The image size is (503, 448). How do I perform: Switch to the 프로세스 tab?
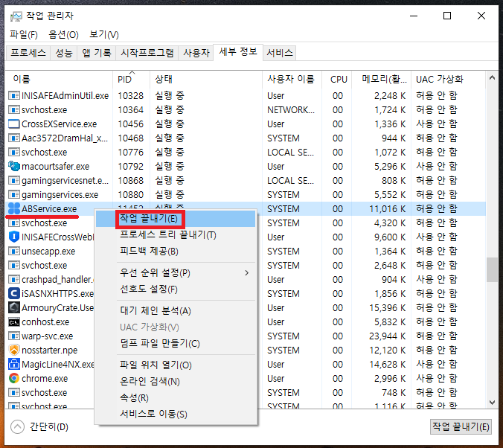pyautogui.click(x=28, y=52)
